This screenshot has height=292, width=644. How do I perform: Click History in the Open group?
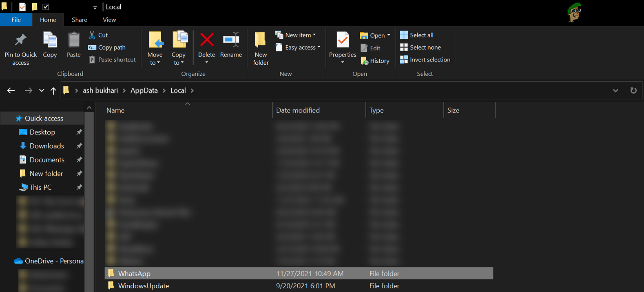click(375, 61)
